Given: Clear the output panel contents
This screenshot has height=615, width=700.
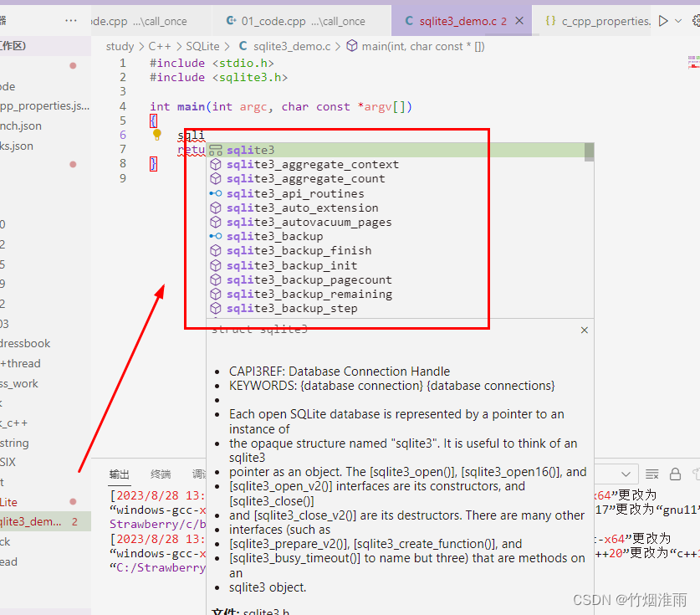Looking at the screenshot, I should pyautogui.click(x=651, y=473).
